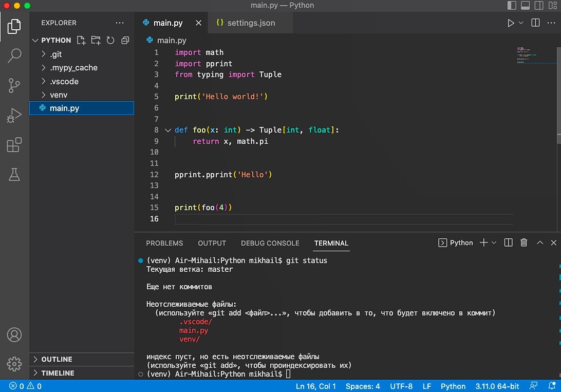Switch to the settings.json tab
561x392 pixels.
[x=251, y=23]
